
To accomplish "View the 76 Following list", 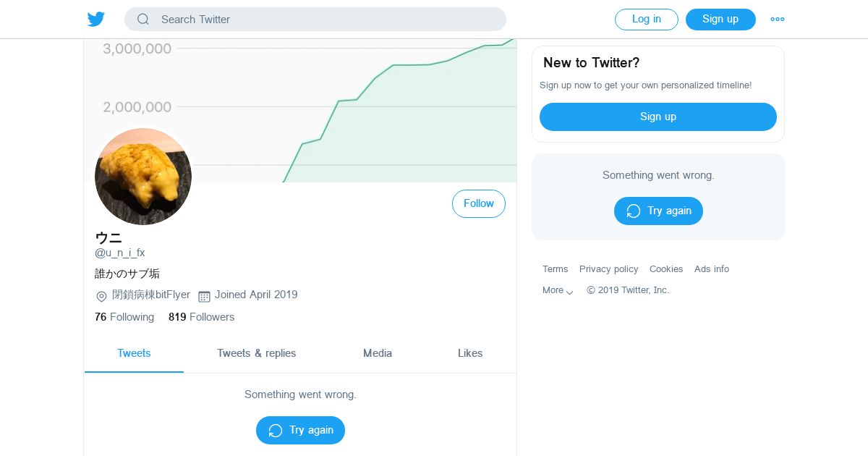I will coord(124,317).
